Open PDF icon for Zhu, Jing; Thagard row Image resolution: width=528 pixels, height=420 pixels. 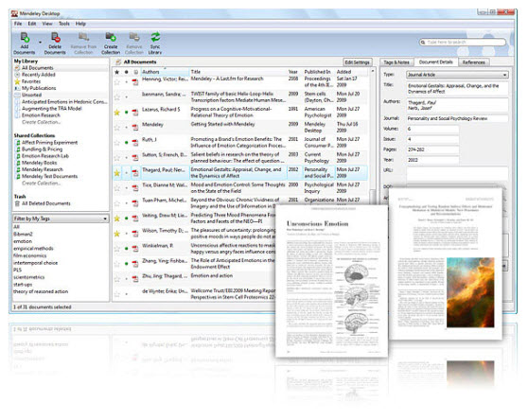tap(135, 279)
